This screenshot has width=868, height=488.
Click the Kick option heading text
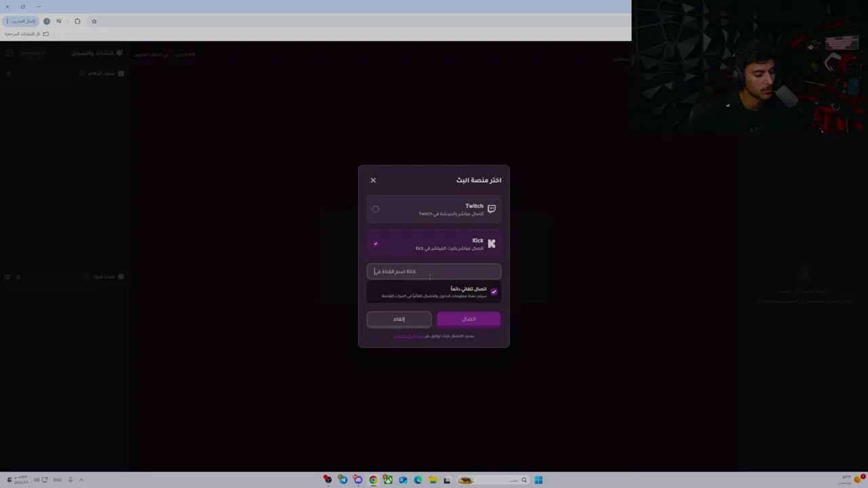(478, 241)
